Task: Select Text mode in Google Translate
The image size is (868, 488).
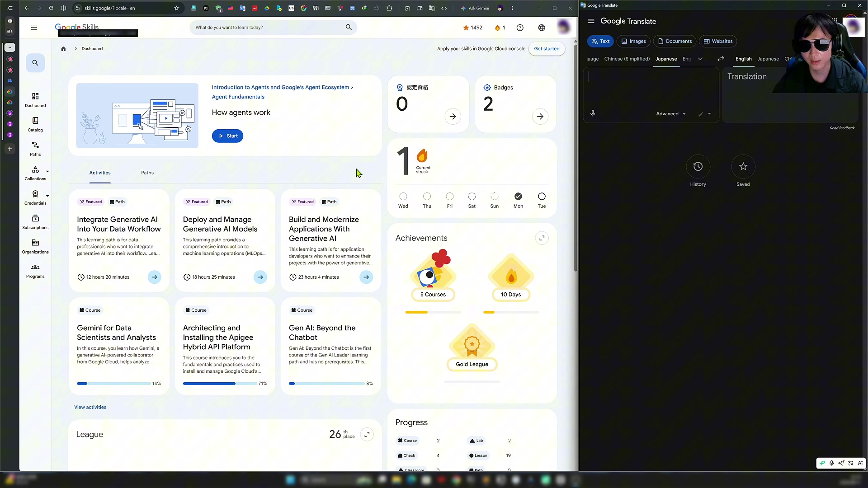Action: pos(600,41)
